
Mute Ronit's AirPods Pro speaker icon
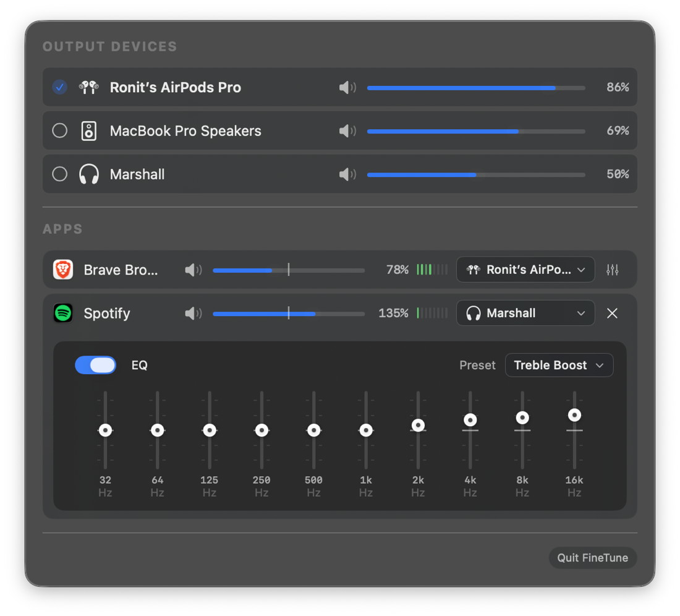coord(347,88)
